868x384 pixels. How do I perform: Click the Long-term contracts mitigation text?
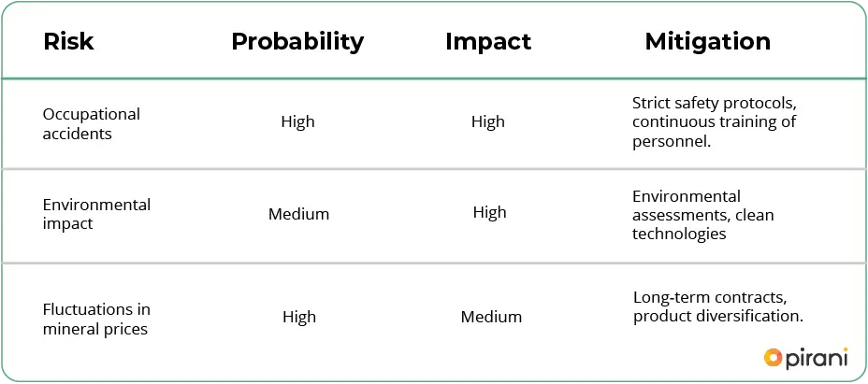710,297
